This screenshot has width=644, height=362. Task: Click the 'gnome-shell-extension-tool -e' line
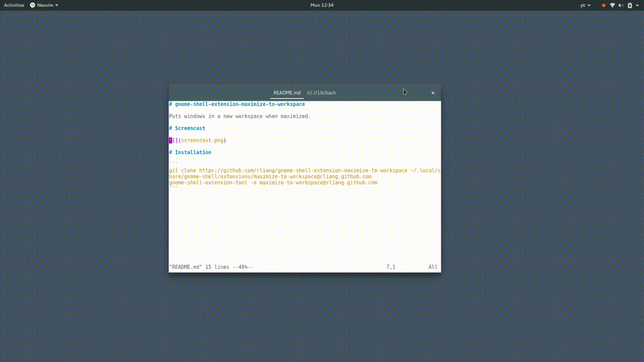pyautogui.click(x=273, y=183)
